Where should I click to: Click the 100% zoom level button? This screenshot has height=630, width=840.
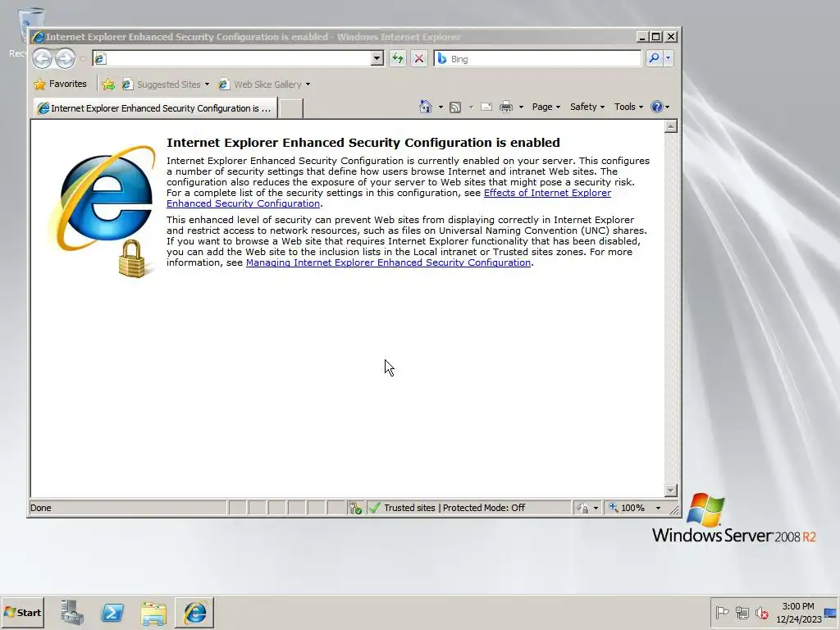point(628,508)
